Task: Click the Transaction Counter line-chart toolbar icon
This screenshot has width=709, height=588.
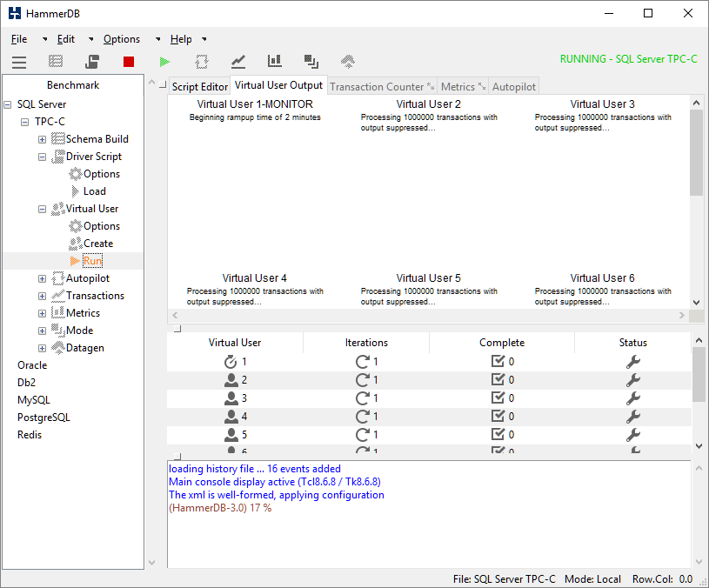Action: tap(238, 62)
